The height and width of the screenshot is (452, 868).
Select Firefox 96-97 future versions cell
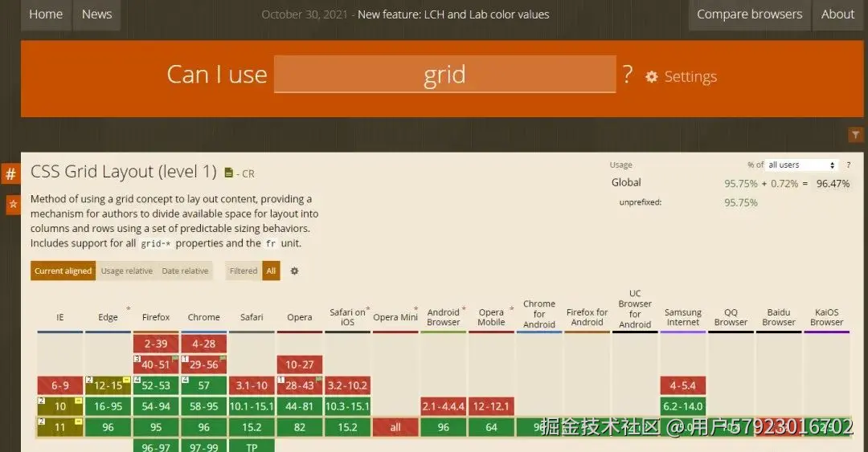pyautogui.click(x=156, y=446)
